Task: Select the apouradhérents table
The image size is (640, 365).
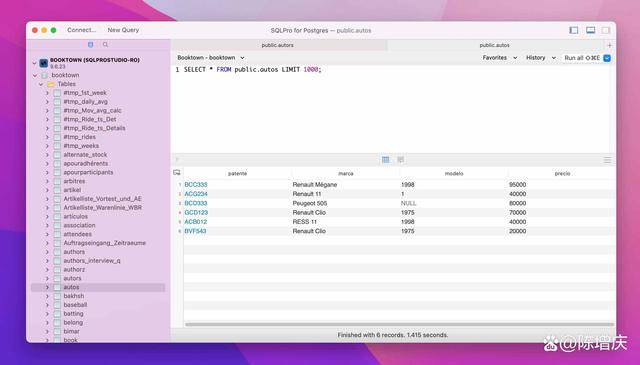Action: (86, 163)
